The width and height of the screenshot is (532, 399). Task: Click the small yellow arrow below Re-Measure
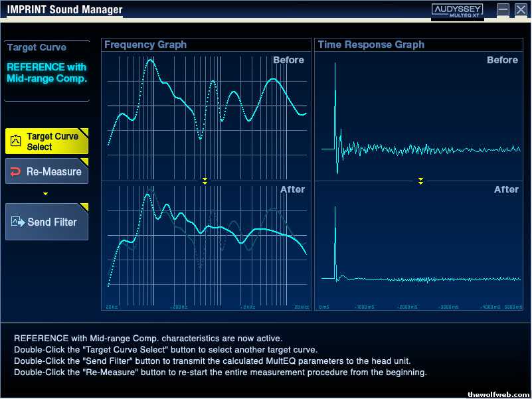[x=45, y=194]
